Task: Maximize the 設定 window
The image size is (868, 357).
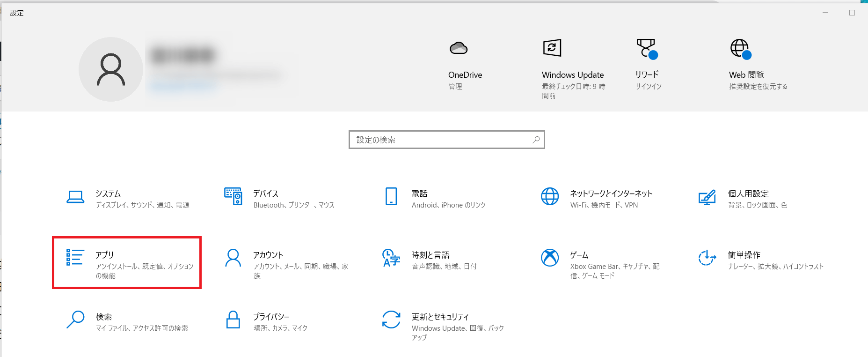Action: [852, 13]
